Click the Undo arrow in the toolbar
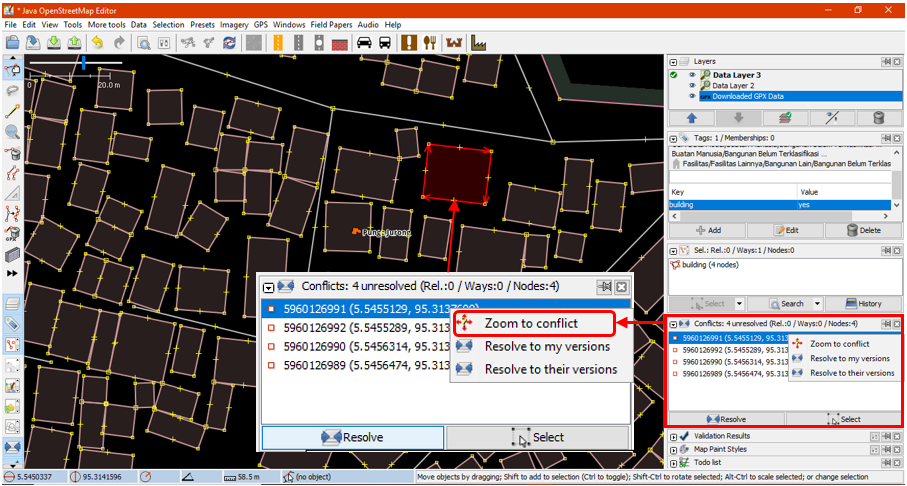 (x=97, y=43)
